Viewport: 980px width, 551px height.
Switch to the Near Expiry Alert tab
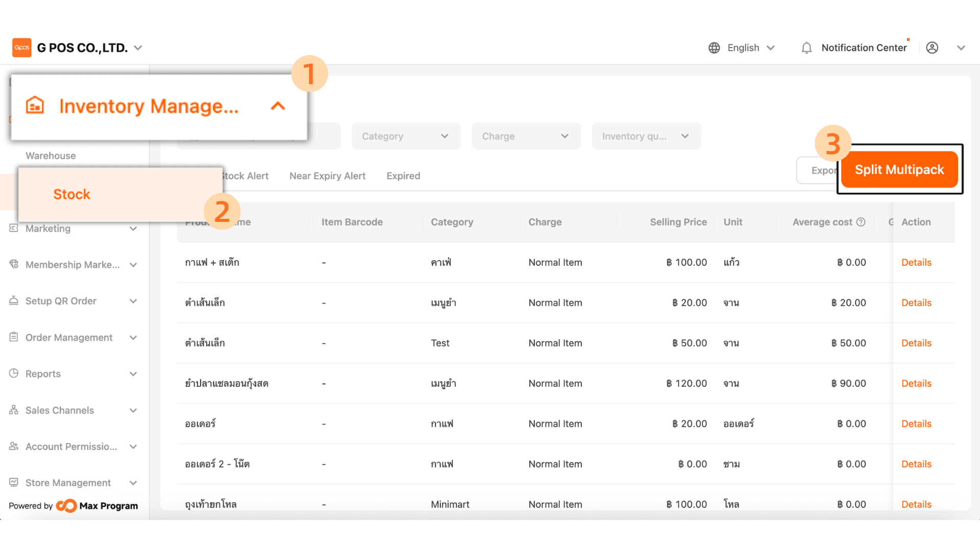[327, 176]
